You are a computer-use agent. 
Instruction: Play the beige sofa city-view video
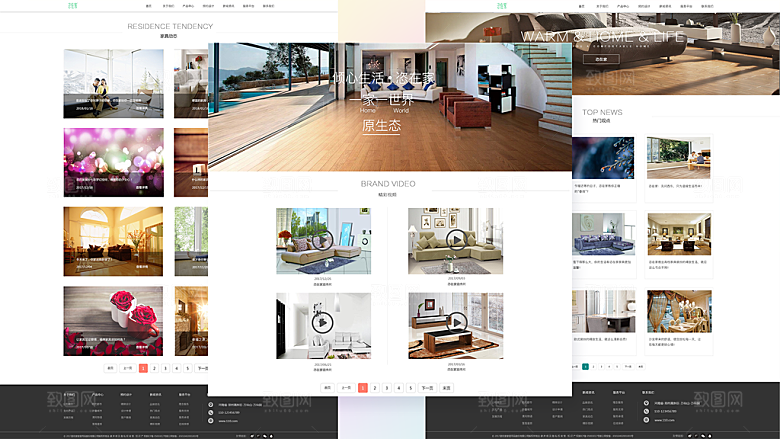pyautogui.click(x=323, y=240)
